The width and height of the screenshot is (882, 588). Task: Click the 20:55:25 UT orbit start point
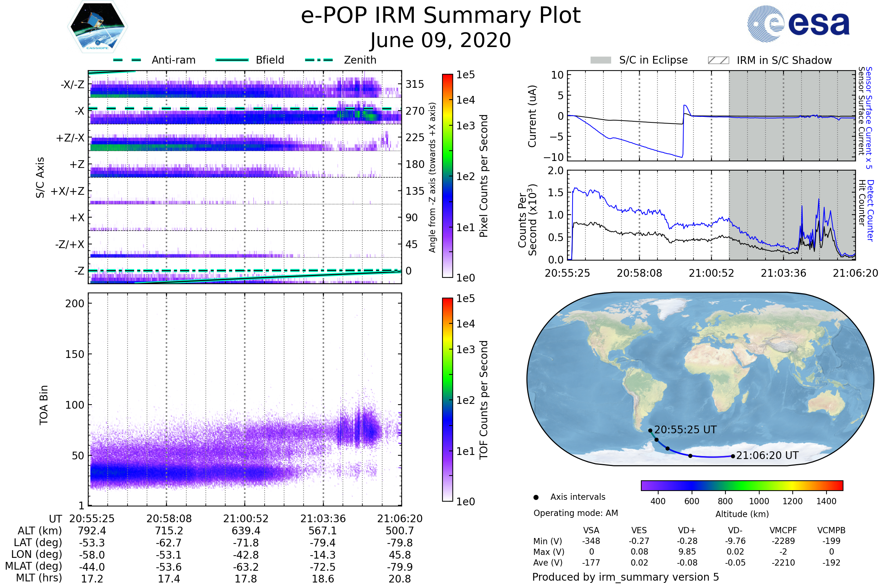[650, 430]
